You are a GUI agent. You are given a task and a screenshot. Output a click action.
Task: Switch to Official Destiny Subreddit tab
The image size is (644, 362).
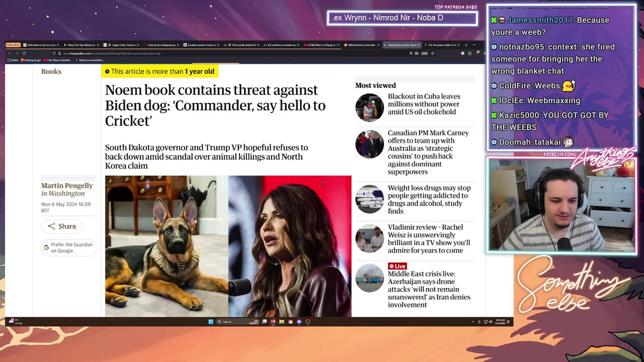pyautogui.click(x=361, y=45)
